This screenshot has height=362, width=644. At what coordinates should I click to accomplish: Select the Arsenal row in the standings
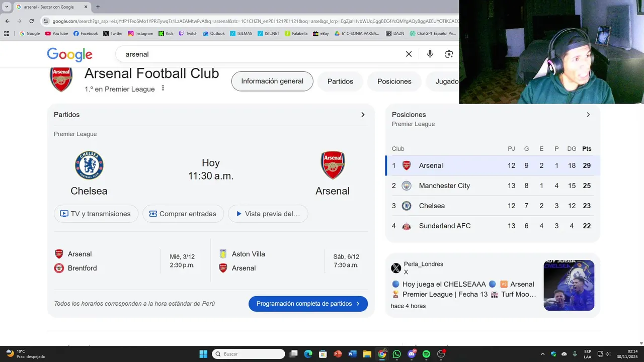[x=493, y=165]
